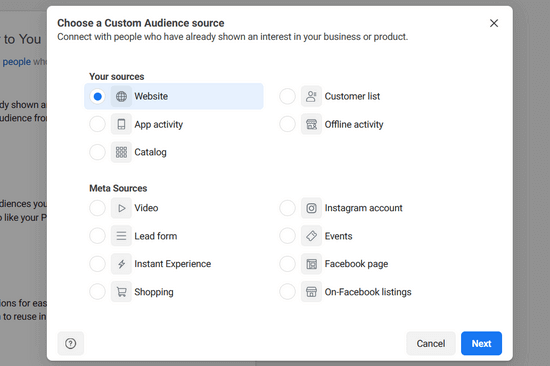The width and height of the screenshot is (550, 366).
Task: Open help with the question mark icon
Action: point(71,343)
